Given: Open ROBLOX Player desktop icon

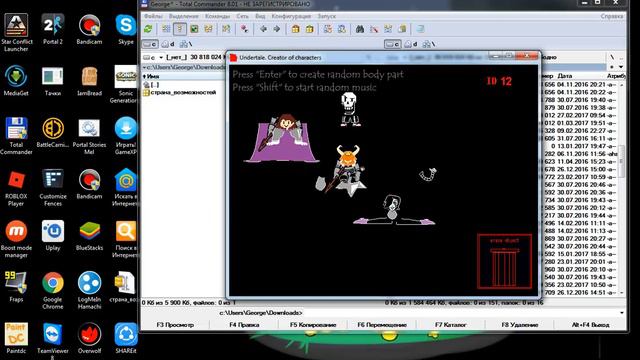Looking at the screenshot, I should tap(16, 188).
